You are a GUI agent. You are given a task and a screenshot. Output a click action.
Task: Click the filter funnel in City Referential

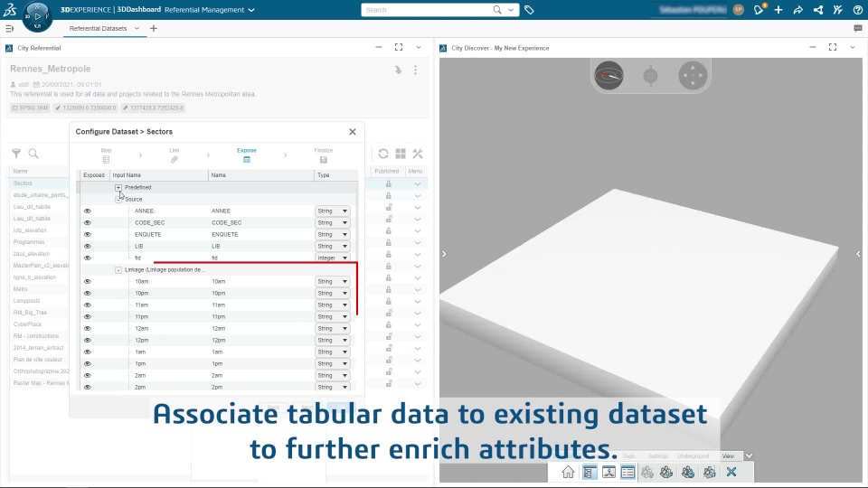[16, 154]
